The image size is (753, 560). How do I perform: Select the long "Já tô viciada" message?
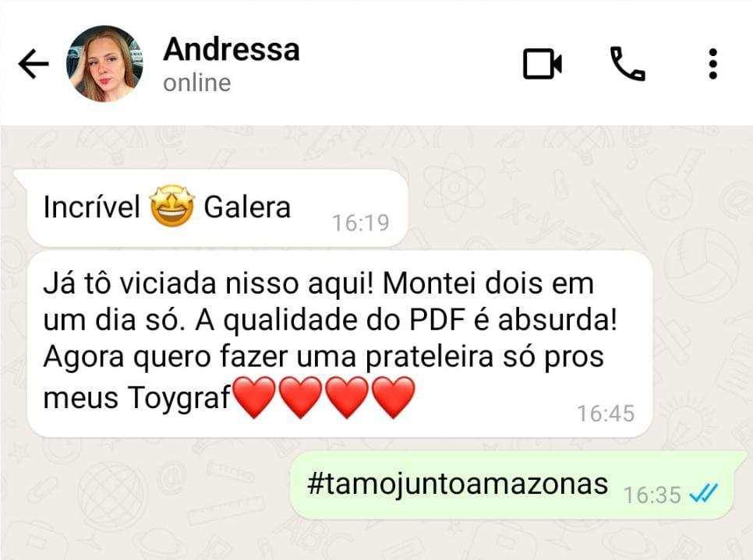pos(340,344)
